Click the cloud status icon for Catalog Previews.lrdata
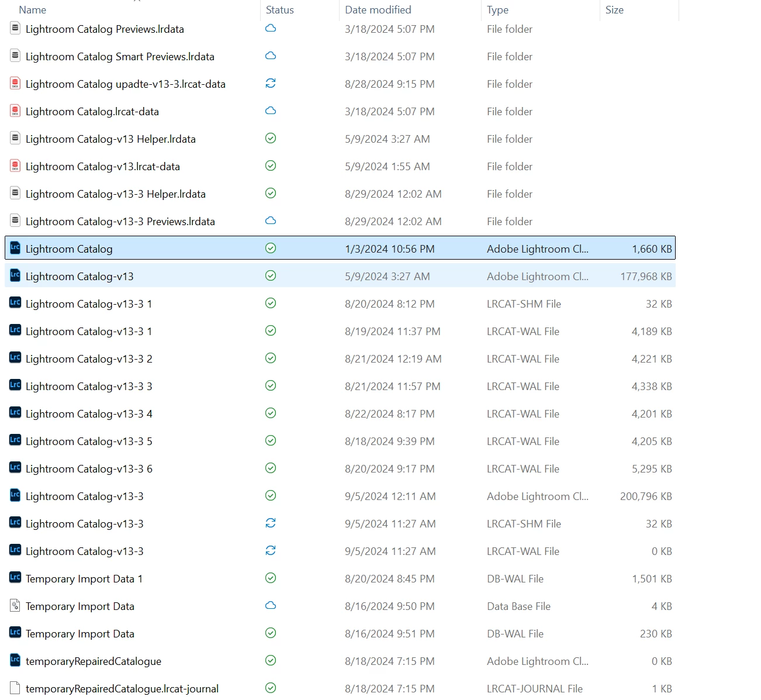 coord(271,28)
